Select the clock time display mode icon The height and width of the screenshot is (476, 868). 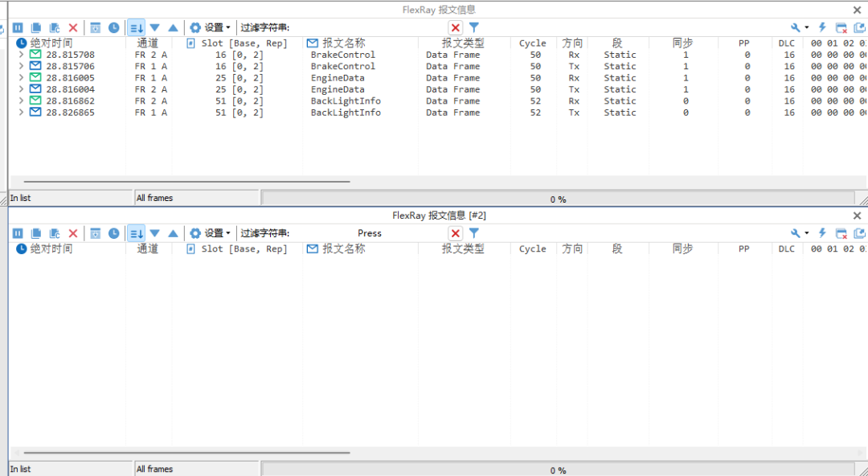point(113,27)
